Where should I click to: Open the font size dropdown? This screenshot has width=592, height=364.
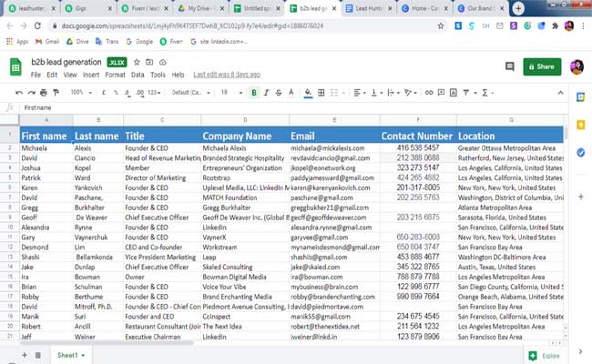point(231,93)
